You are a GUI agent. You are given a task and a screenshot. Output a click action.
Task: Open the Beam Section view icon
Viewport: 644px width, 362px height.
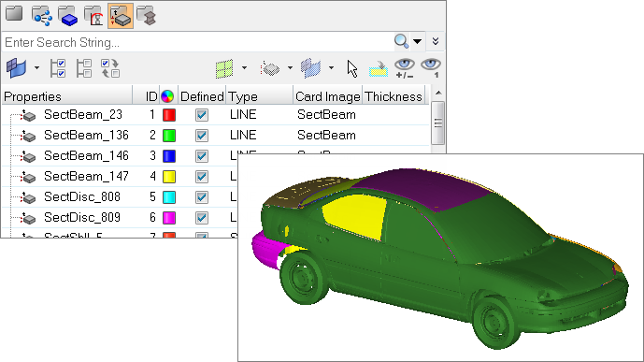[146, 16]
